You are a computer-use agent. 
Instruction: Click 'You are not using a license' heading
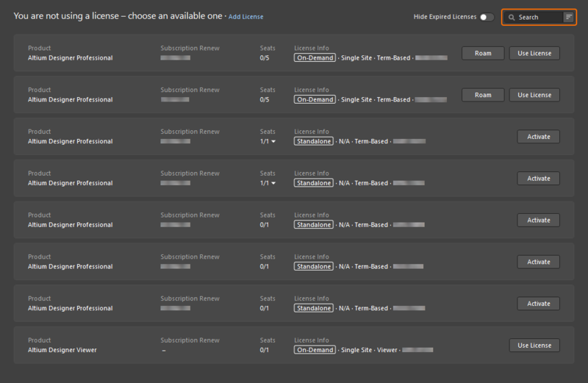point(118,16)
